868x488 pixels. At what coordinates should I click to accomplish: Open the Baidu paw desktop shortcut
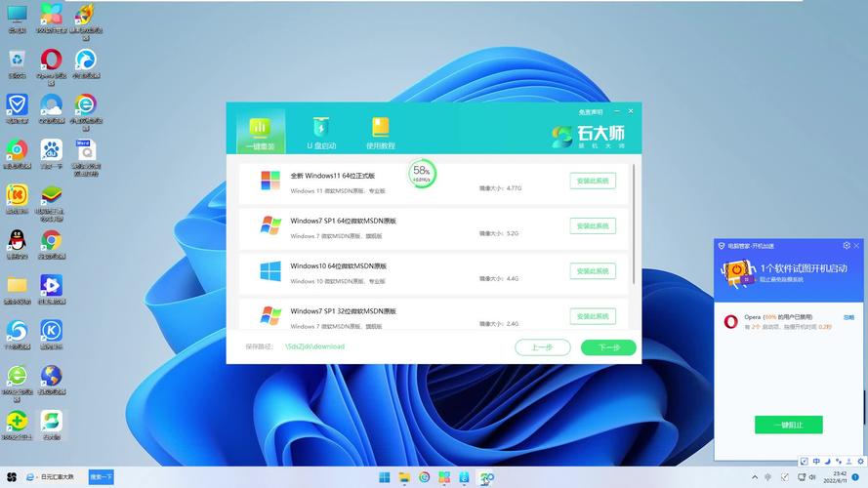(x=52, y=154)
